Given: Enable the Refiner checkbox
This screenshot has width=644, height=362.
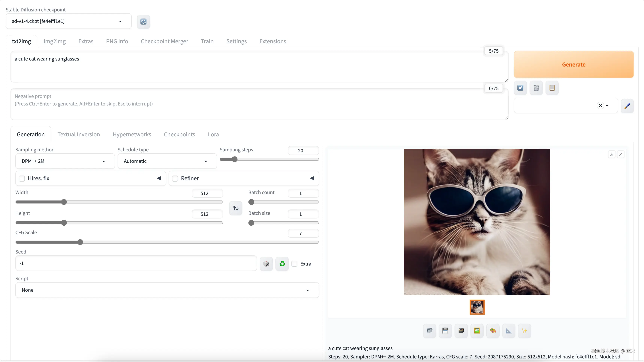Looking at the screenshot, I should pyautogui.click(x=175, y=178).
